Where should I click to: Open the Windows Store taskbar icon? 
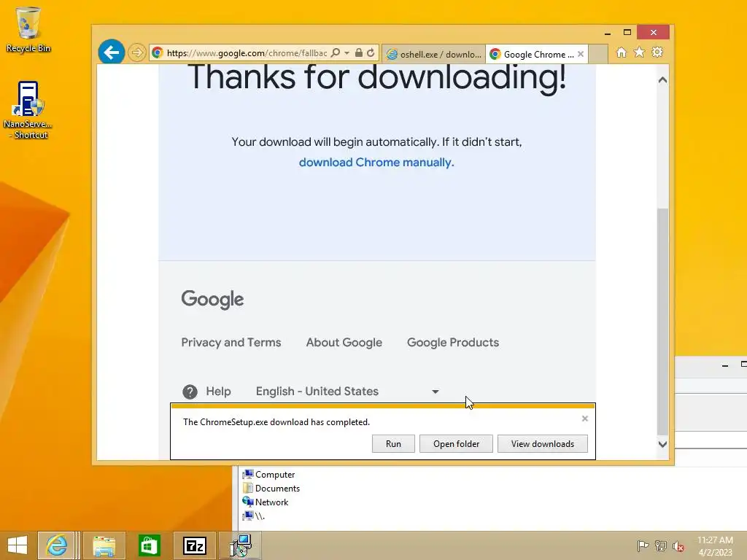(x=149, y=545)
